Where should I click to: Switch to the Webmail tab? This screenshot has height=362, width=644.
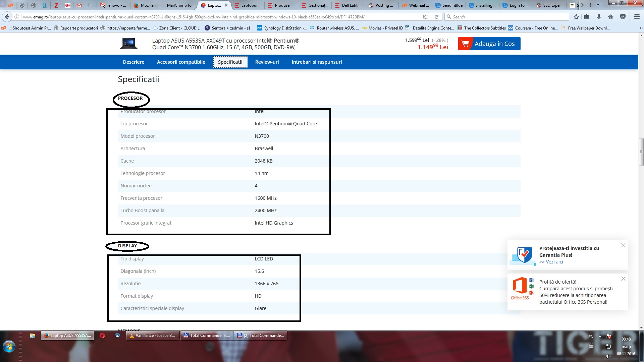pyautogui.click(x=415, y=5)
